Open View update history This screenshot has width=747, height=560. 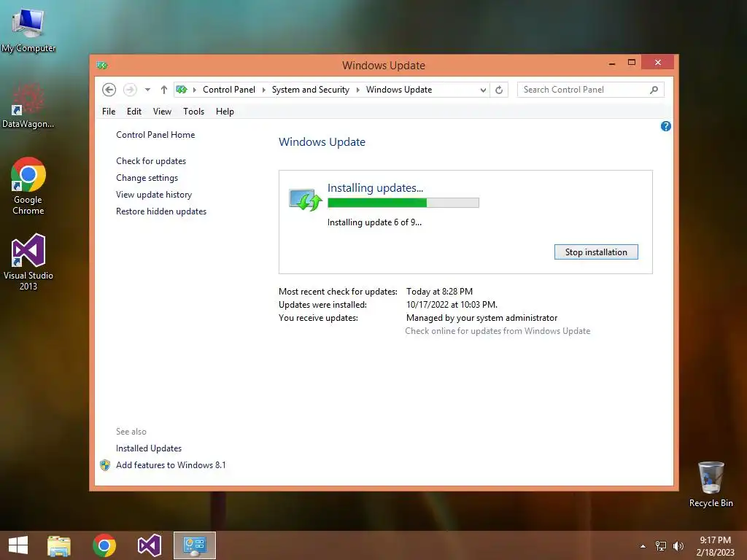point(154,194)
